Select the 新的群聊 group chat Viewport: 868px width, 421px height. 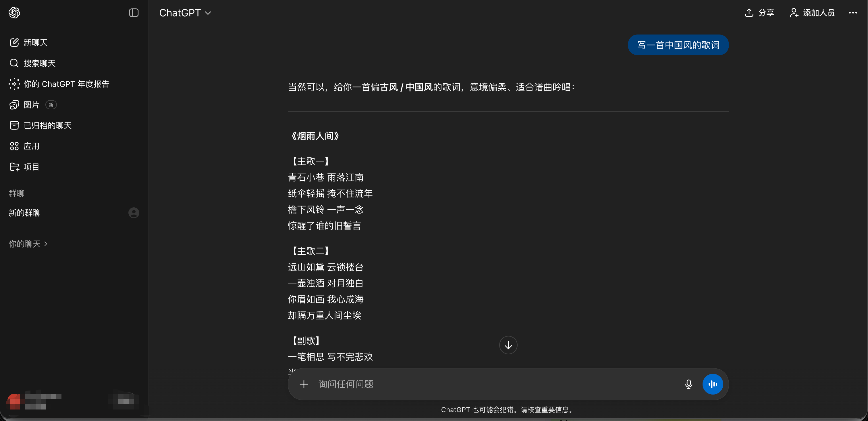coord(24,213)
